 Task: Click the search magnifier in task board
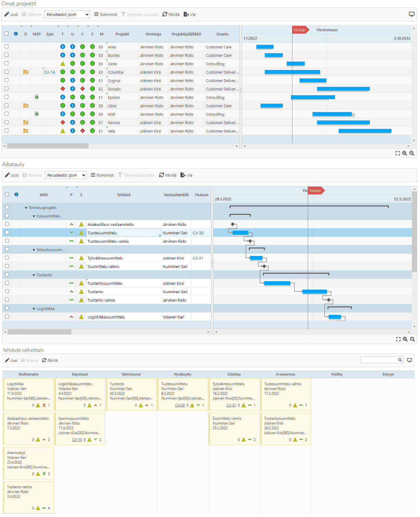point(400,360)
